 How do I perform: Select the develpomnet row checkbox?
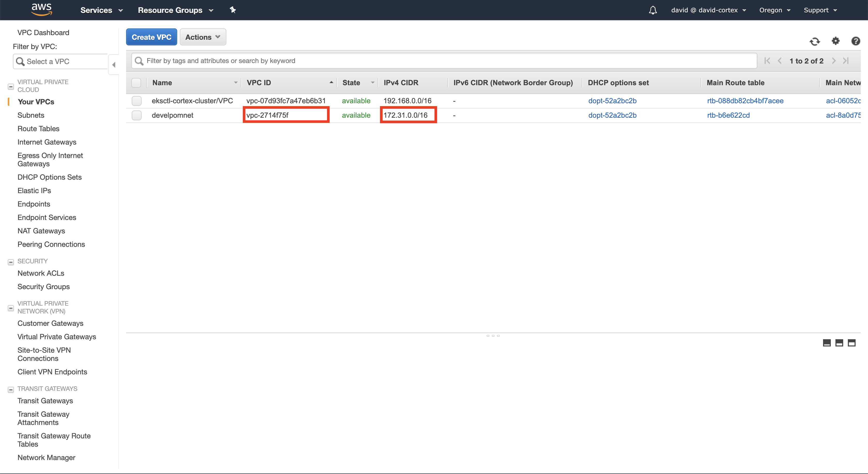(x=136, y=115)
